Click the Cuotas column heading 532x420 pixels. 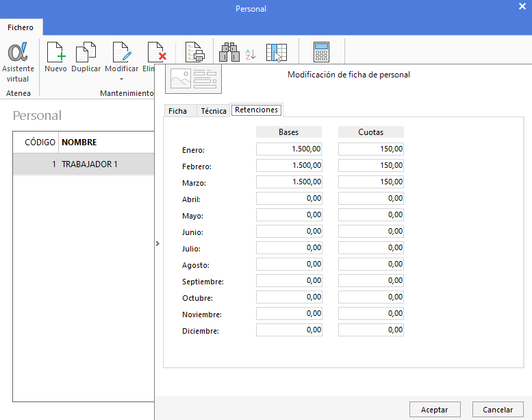371,132
